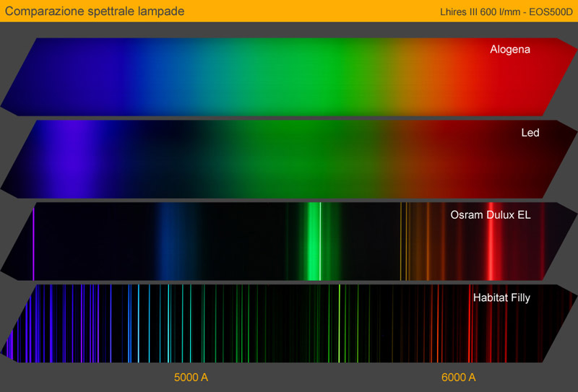Click the '5000 A' wavelength label

point(191,378)
